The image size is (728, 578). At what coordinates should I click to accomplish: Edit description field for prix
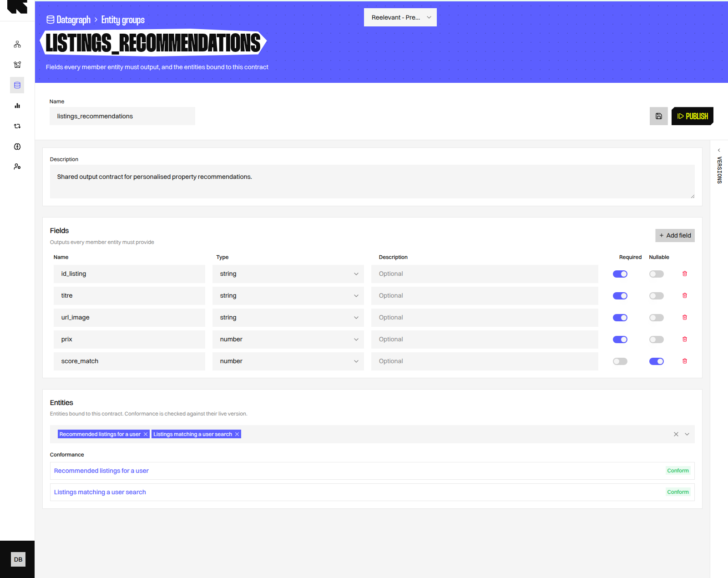coord(485,340)
